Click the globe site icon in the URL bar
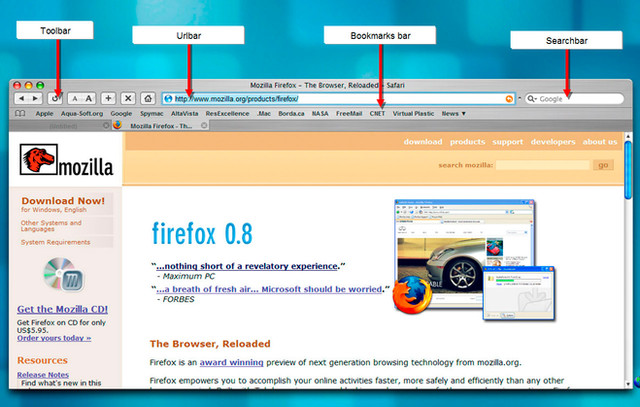This screenshot has width=640, height=407. [168, 99]
